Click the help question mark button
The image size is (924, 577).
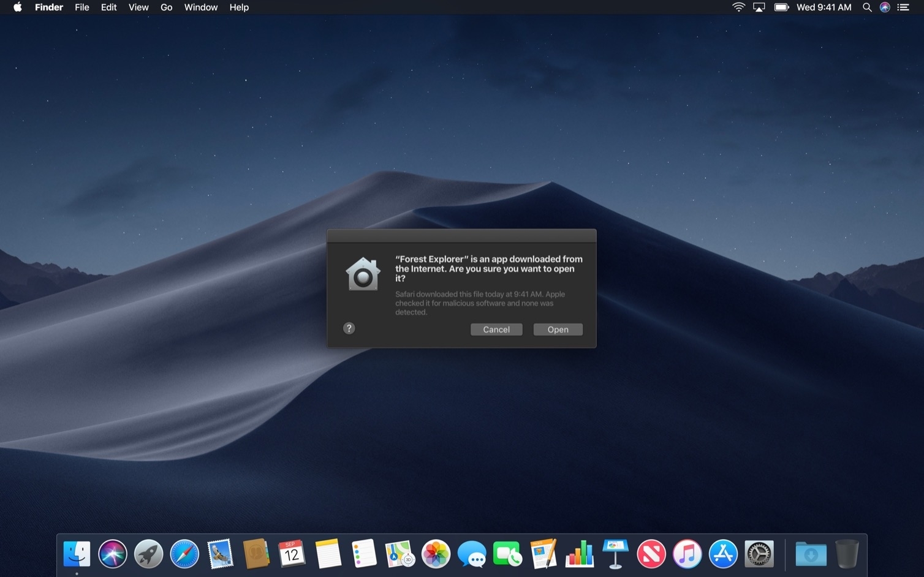point(349,328)
